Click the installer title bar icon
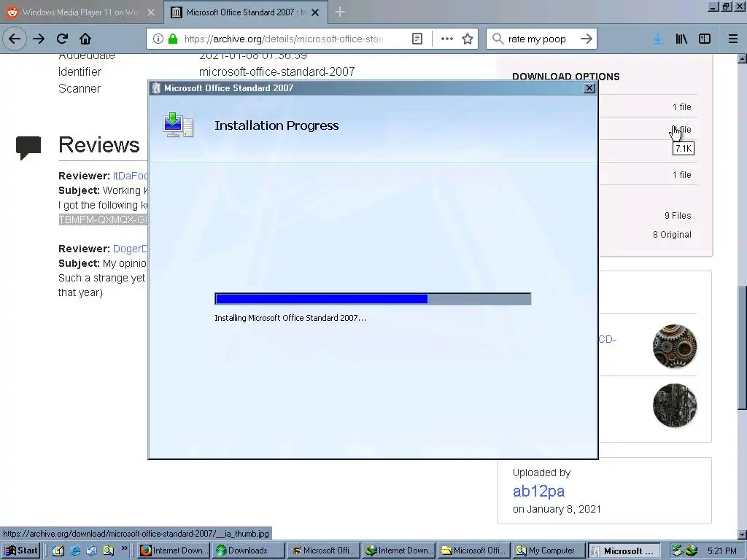747x560 pixels. (x=156, y=88)
